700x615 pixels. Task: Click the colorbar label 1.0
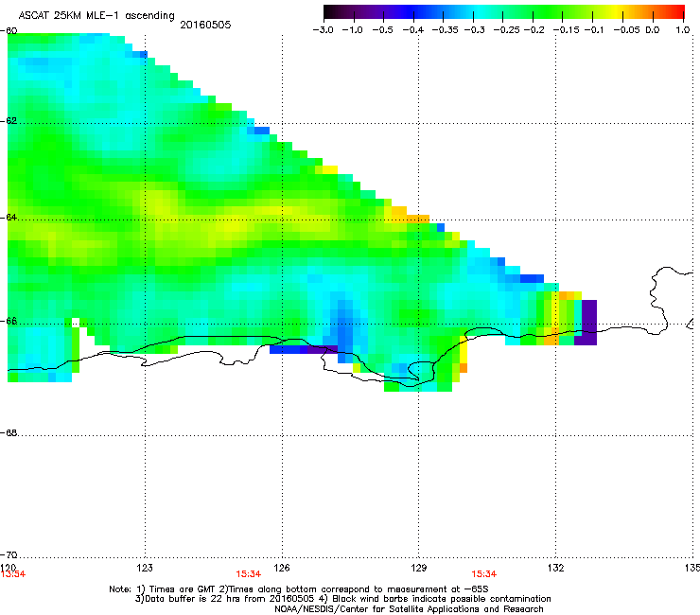pyautogui.click(x=683, y=30)
